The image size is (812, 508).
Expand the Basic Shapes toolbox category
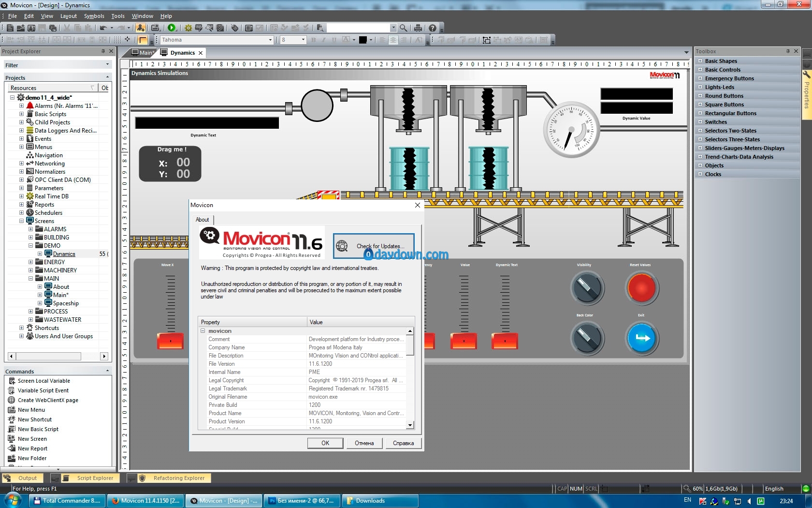[700, 61]
